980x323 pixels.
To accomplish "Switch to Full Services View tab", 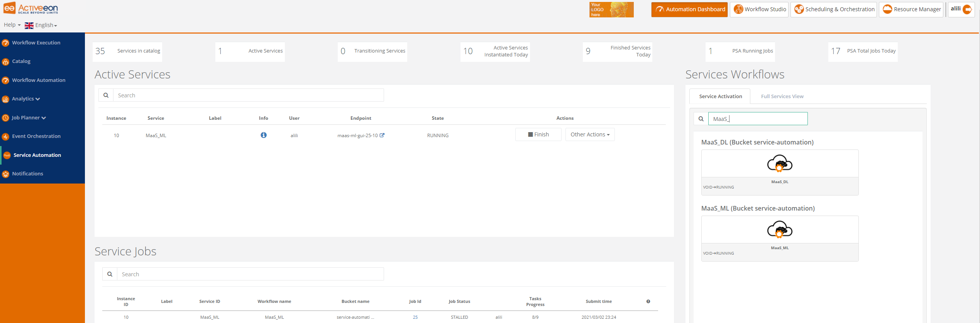I will click(782, 96).
